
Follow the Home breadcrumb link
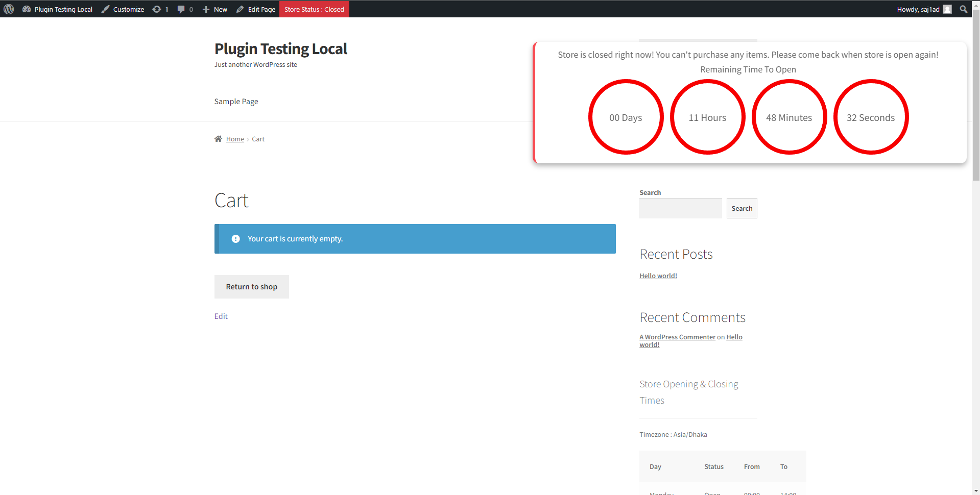coord(235,139)
